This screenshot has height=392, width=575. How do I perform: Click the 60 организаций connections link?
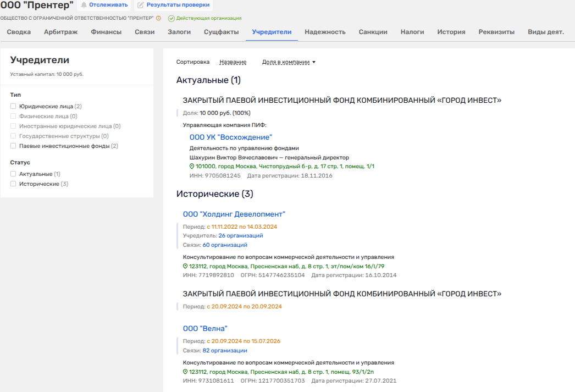(225, 245)
